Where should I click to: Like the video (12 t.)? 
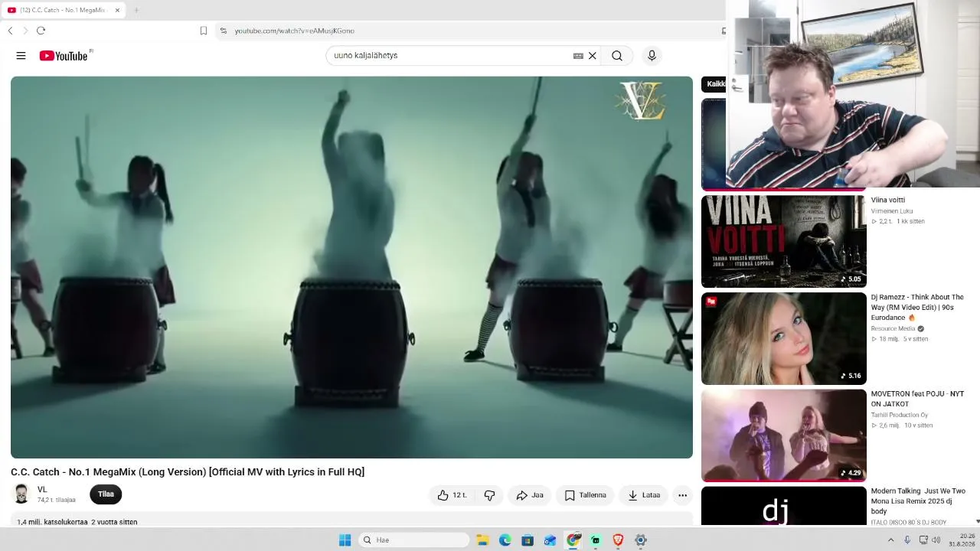click(452, 495)
